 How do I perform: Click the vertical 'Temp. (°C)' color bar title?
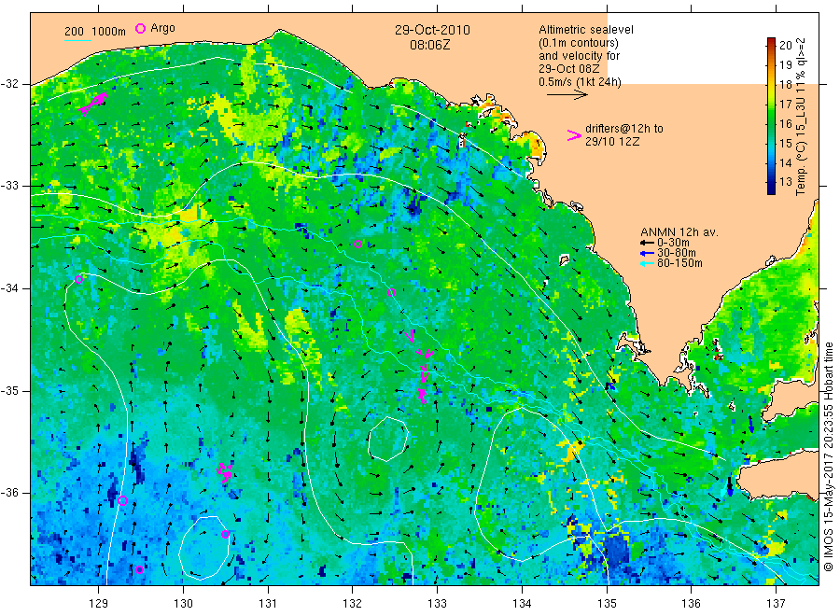click(x=801, y=117)
